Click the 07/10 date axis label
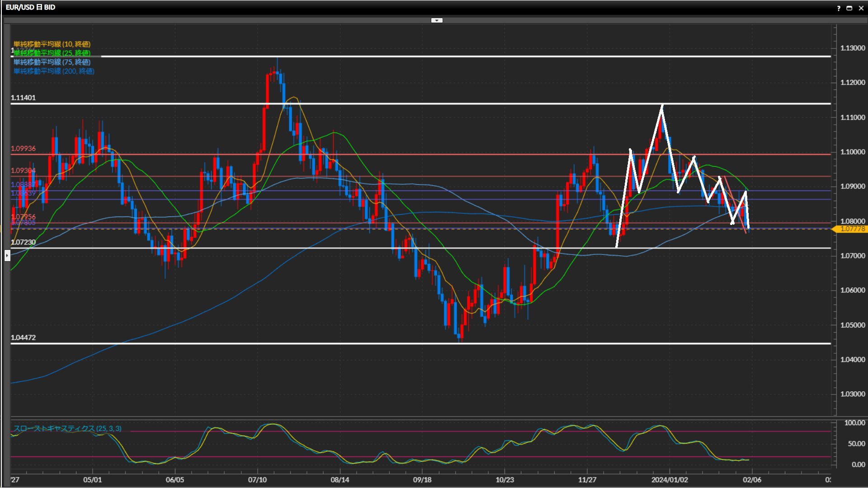 (x=257, y=480)
